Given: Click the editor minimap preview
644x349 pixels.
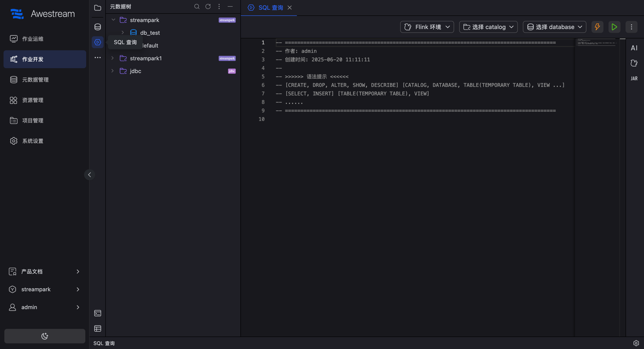Looking at the screenshot, I should click(x=596, y=42).
